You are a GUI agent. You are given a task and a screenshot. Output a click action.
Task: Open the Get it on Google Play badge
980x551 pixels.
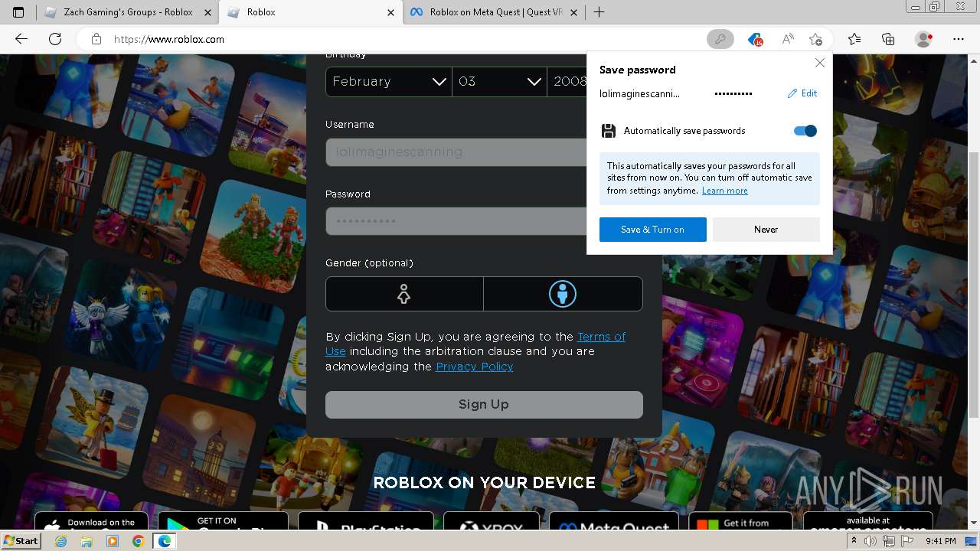point(223,522)
